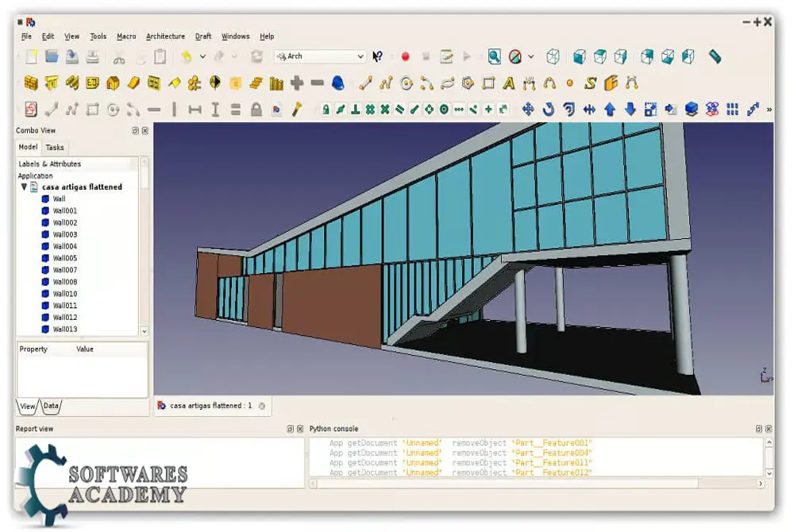Click the Axis system tool icon
This screenshot has height=532, width=794.
[195, 83]
